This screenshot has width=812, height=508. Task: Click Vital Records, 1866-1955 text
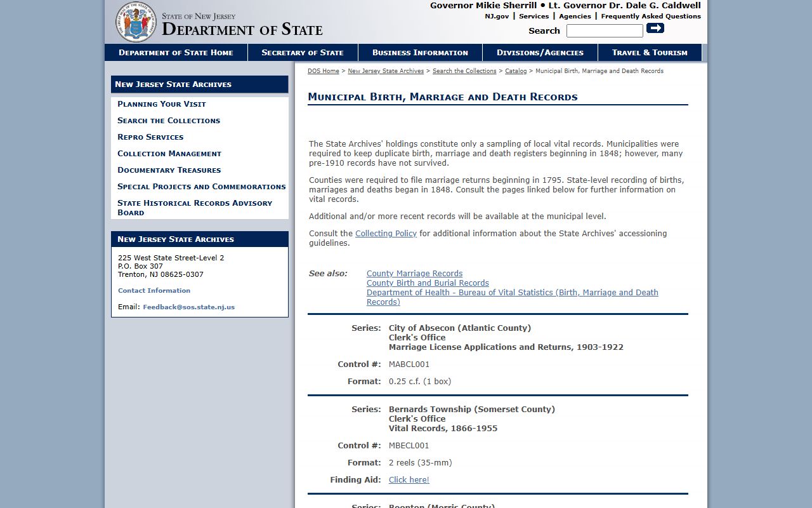click(x=443, y=429)
